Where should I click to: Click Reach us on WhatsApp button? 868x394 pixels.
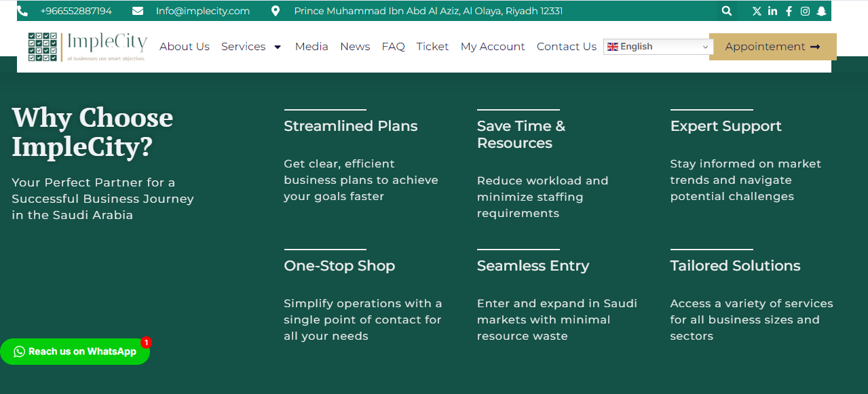coord(75,351)
